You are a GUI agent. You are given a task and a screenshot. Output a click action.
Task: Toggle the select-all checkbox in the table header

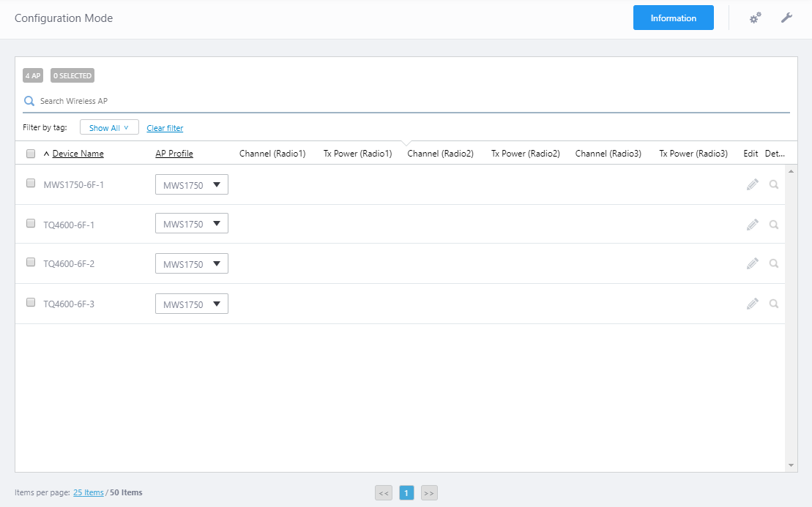click(31, 154)
